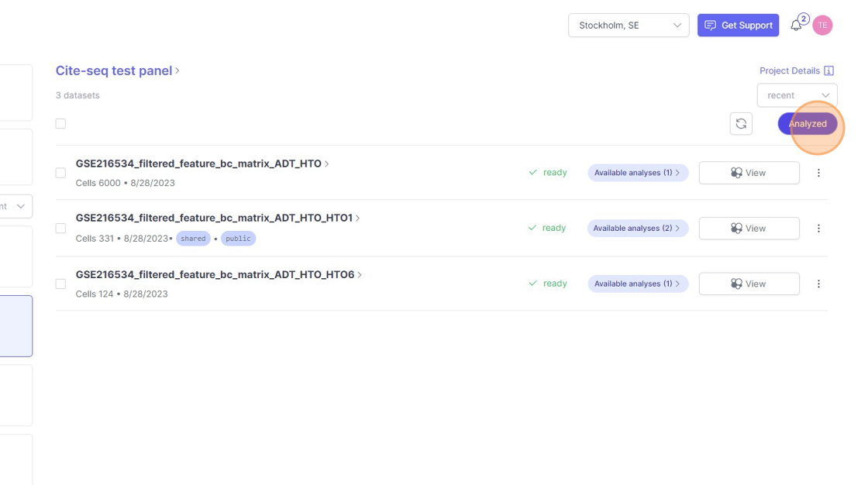868x485 pixels.
Task: Open kebab menu for the ADT_HTO_HTO6 dataset
Action: pos(818,284)
